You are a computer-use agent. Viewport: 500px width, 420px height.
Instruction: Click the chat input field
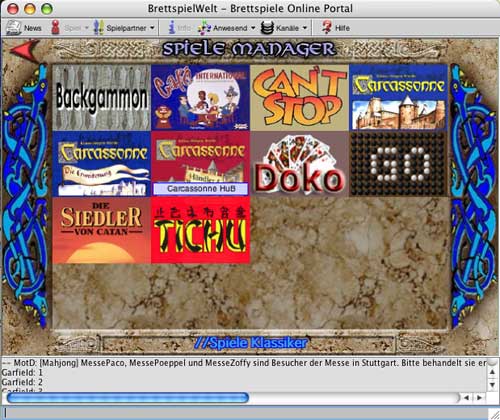click(x=245, y=412)
